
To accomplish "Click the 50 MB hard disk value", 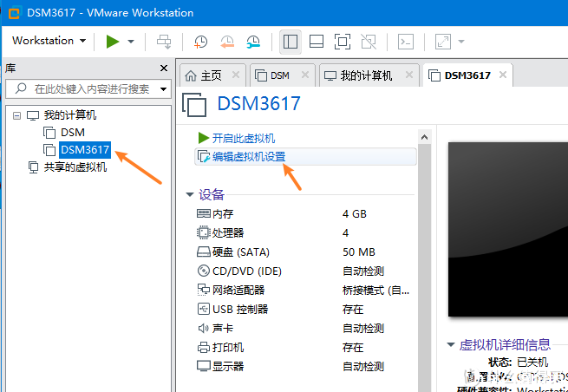I will (359, 252).
